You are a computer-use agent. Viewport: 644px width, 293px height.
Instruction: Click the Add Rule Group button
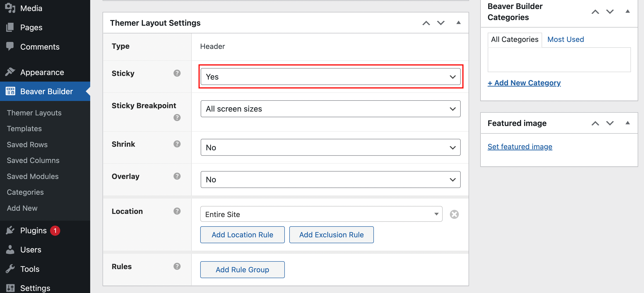click(242, 270)
